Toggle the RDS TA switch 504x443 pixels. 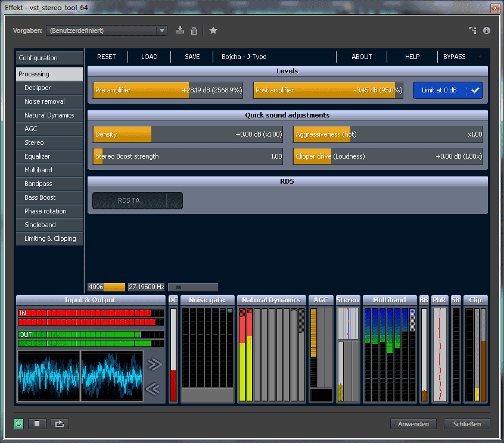pyautogui.click(x=138, y=200)
